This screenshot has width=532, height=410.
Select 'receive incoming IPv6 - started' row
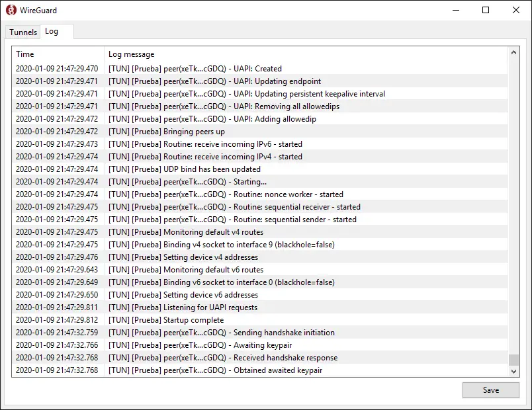point(260,143)
